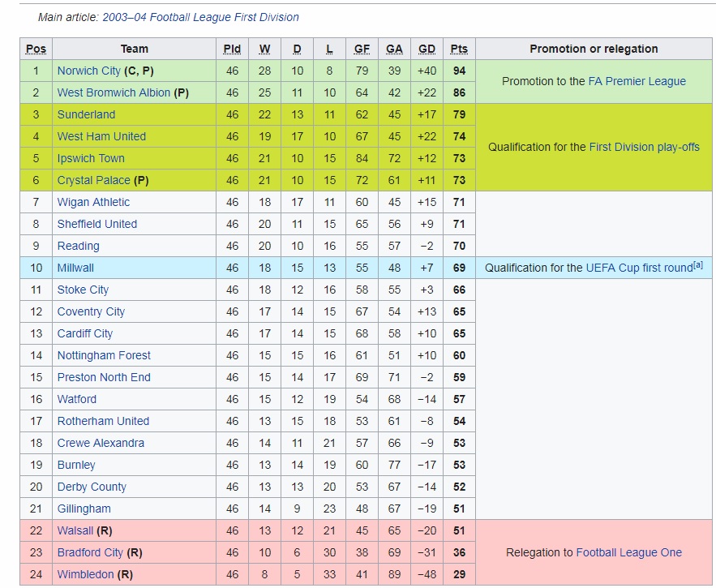
Task: Open the Bradford City link
Action: (90, 552)
